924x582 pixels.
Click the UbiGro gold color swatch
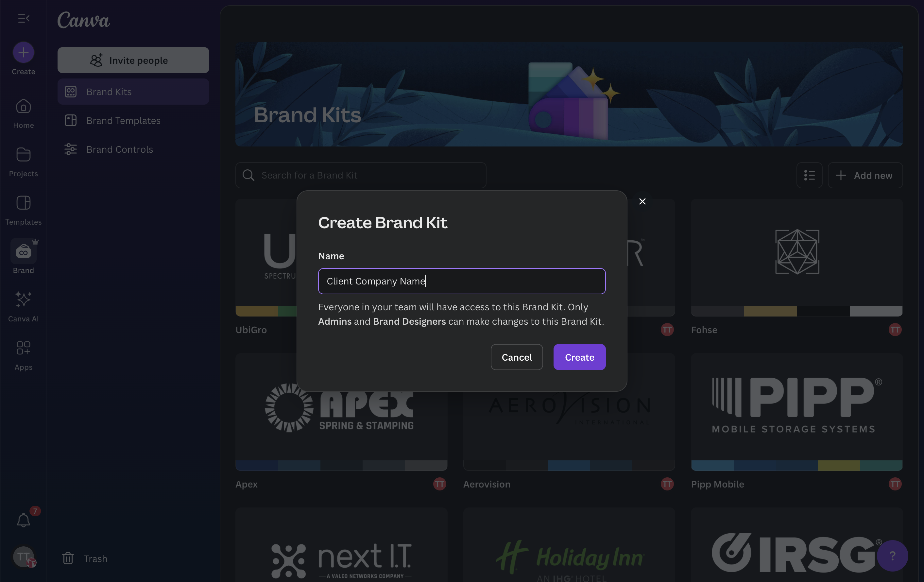click(x=257, y=311)
